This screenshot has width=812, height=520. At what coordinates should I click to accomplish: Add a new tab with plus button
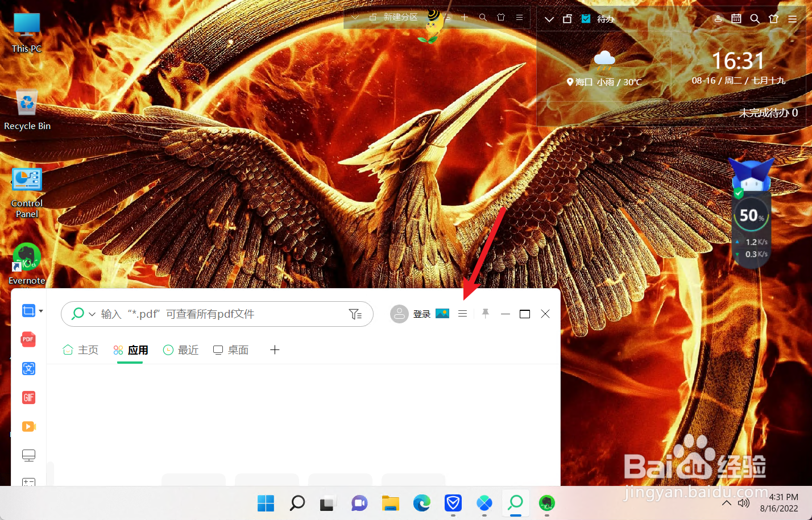[275, 350]
